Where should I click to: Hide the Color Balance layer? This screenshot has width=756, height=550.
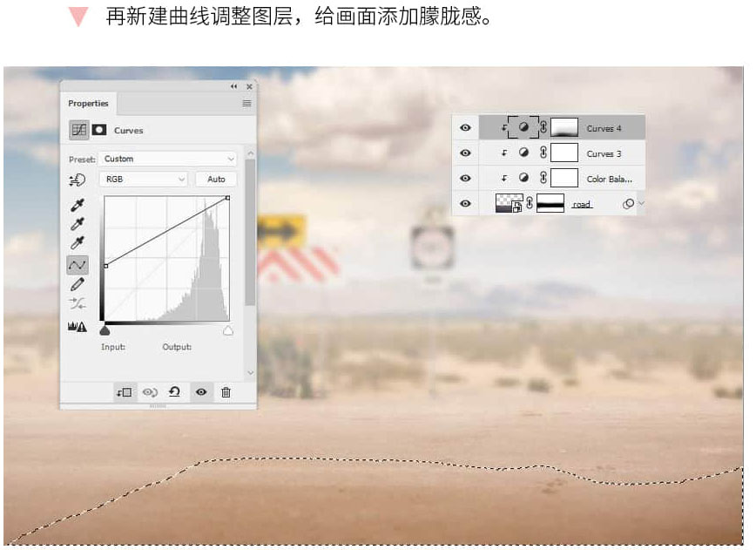(x=465, y=178)
